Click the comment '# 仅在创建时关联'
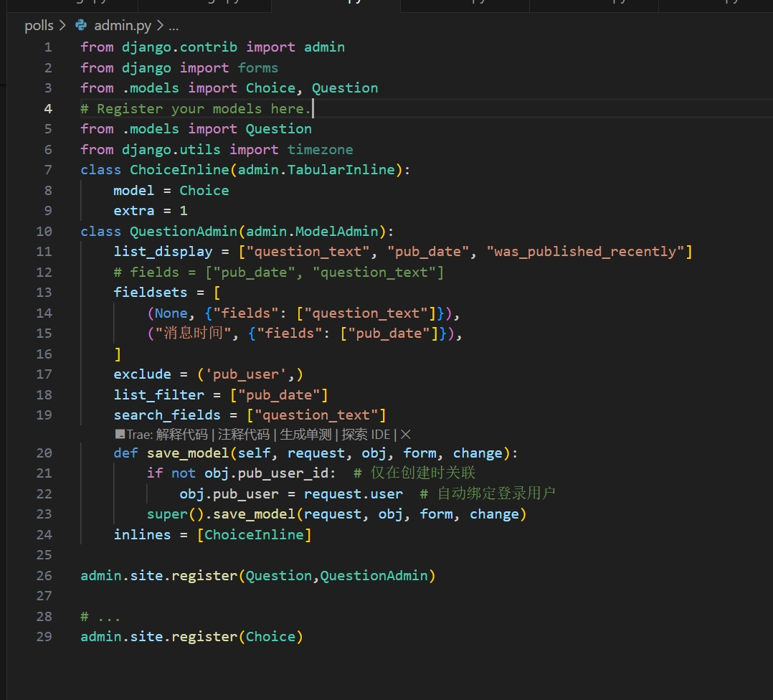 tap(414, 473)
